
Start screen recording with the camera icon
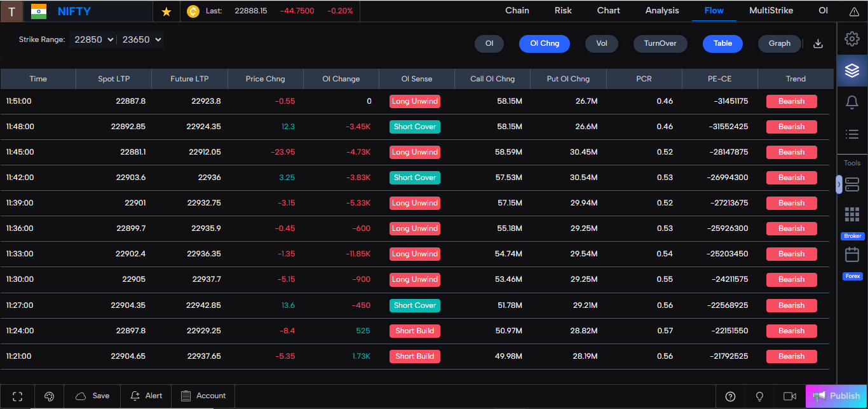(790, 396)
